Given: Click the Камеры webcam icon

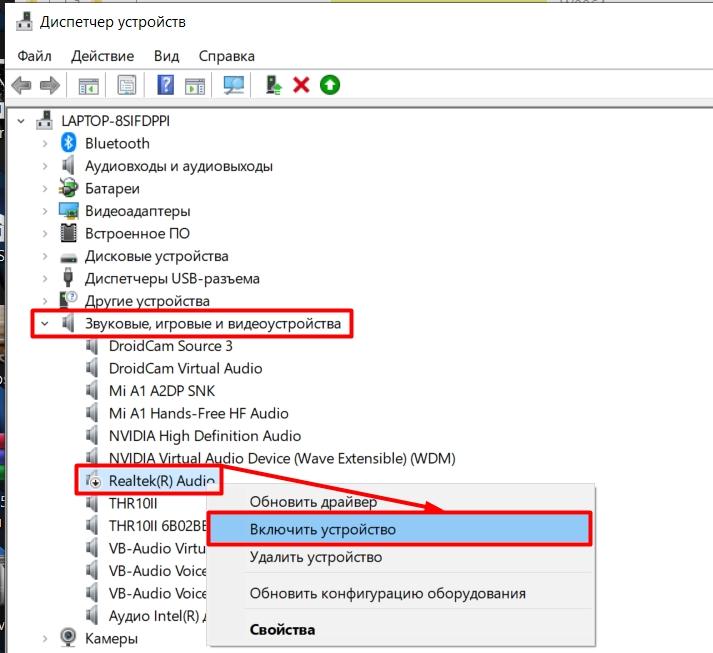Looking at the screenshot, I should pos(68,638).
